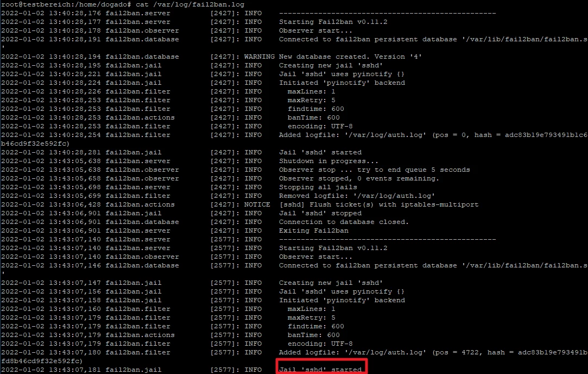Click 'pos = 4722' in the Added logfile line
Viewport: 588px width, 374px height.
click(459, 353)
